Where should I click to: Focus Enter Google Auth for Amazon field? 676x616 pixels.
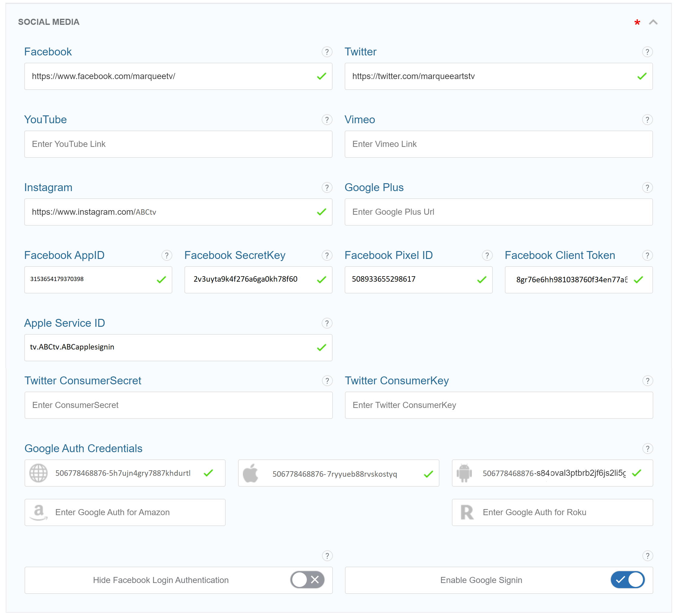[125, 512]
